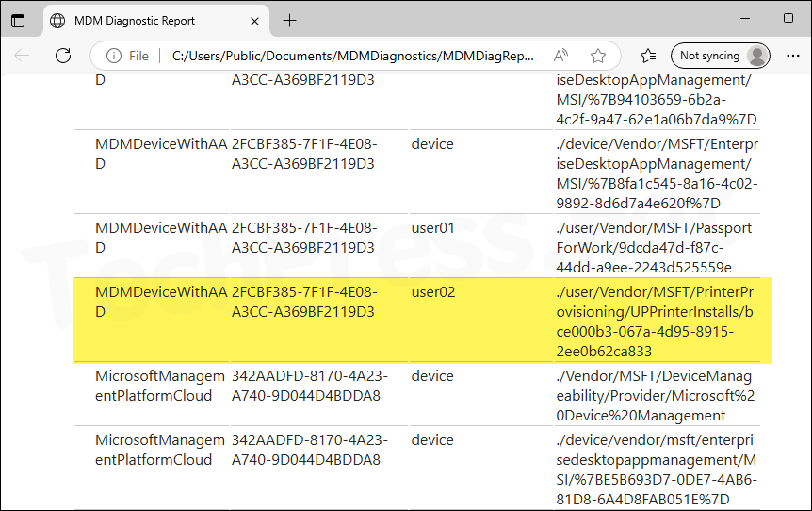The image size is (812, 511).
Task: Select device cell in the E5B693D7 row
Action: (x=432, y=440)
